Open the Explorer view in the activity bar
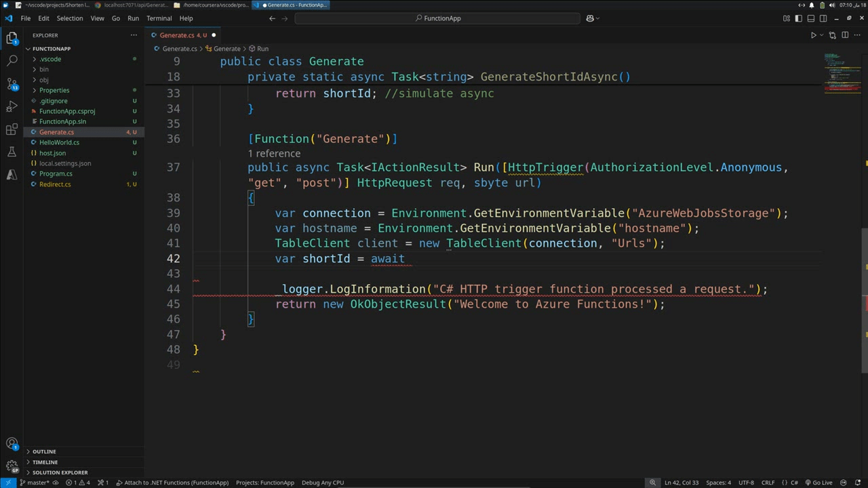 coord(12,39)
